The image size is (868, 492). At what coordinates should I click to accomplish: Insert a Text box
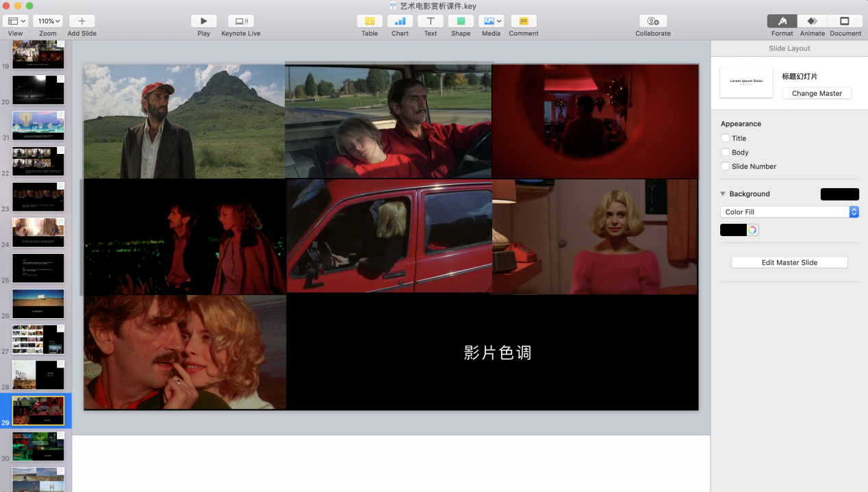coord(430,21)
